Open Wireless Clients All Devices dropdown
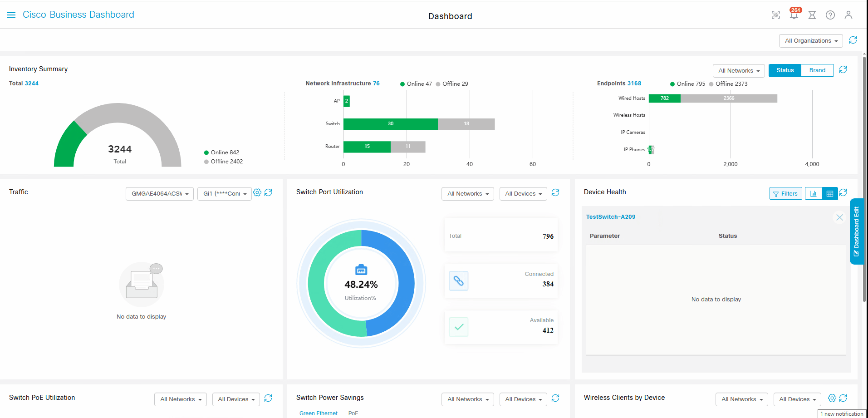Image resolution: width=868 pixels, height=418 pixels. click(797, 399)
